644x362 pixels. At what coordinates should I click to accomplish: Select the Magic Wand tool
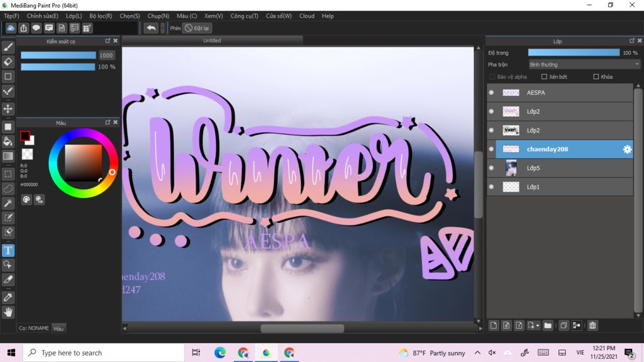[x=8, y=203]
